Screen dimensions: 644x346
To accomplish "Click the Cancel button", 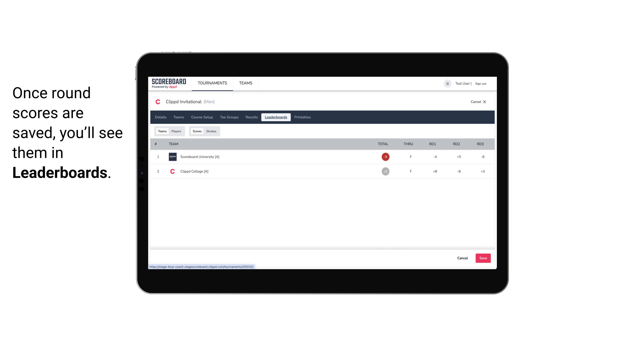I will (462, 258).
